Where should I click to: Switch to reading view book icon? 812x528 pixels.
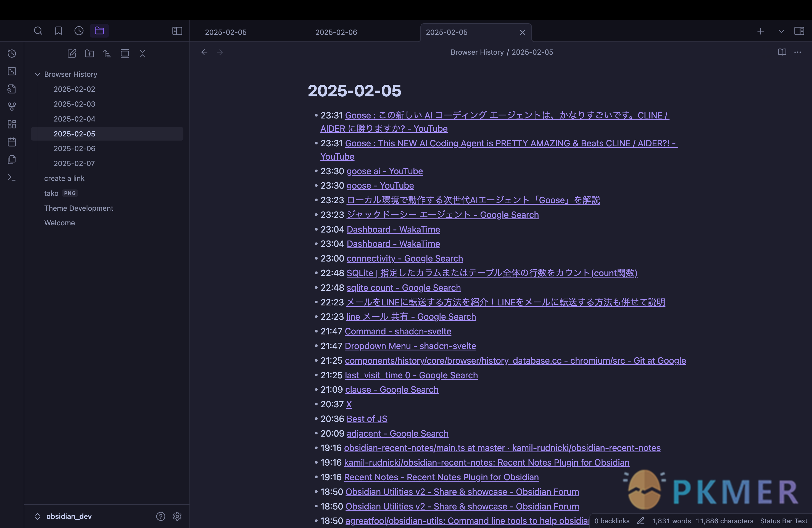click(782, 52)
